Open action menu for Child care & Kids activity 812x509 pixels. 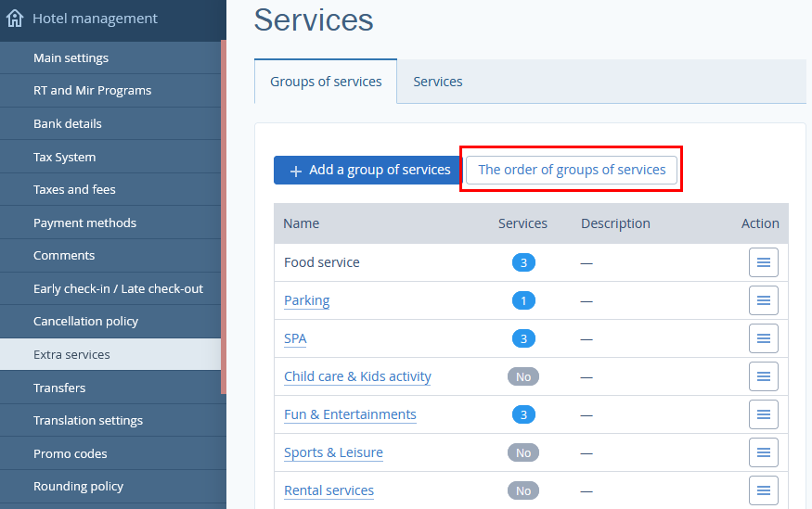pyautogui.click(x=764, y=376)
